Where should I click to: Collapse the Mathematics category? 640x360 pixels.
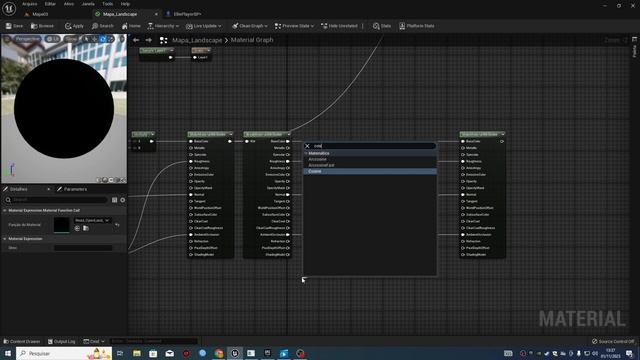click(306, 153)
